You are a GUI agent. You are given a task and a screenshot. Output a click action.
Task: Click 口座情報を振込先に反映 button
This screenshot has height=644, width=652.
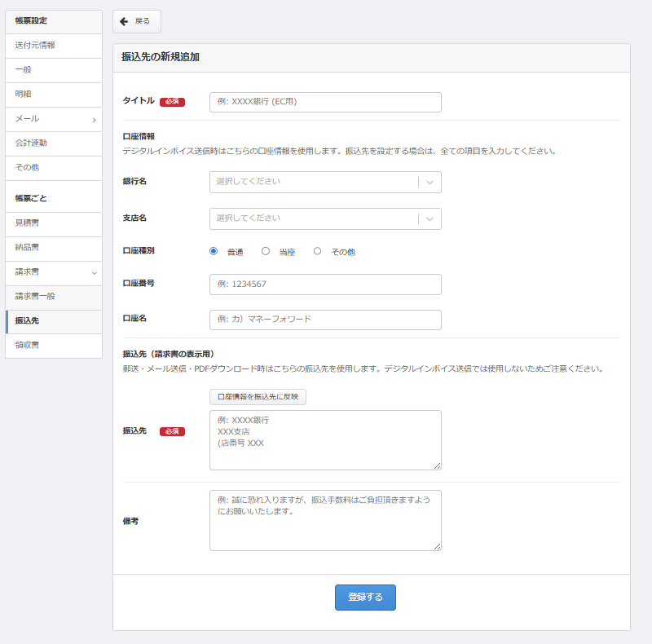(258, 397)
